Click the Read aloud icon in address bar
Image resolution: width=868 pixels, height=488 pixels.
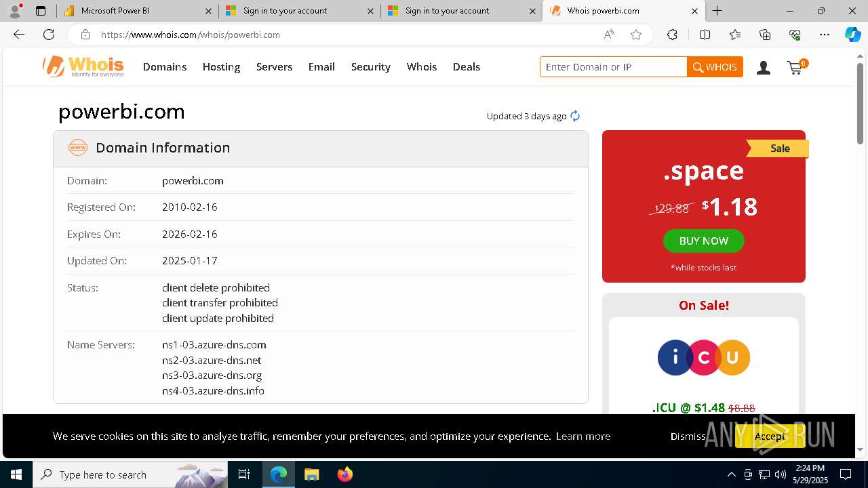pyautogui.click(x=609, y=35)
